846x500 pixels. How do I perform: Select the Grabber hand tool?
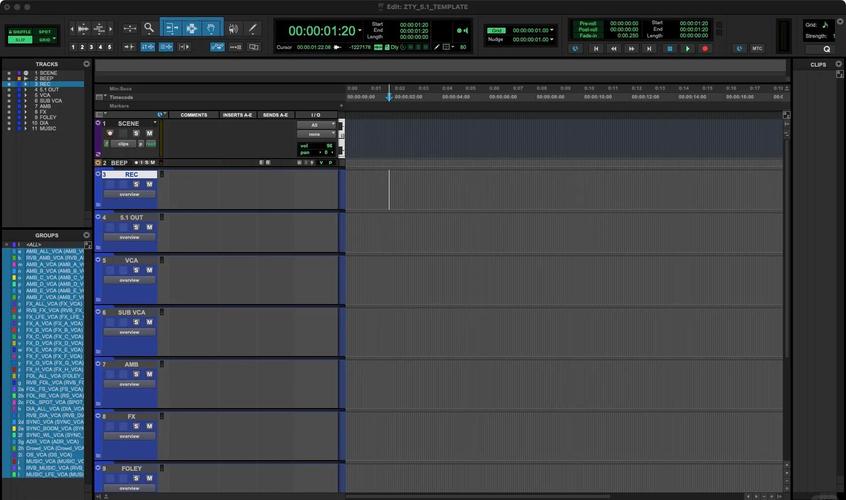212,28
